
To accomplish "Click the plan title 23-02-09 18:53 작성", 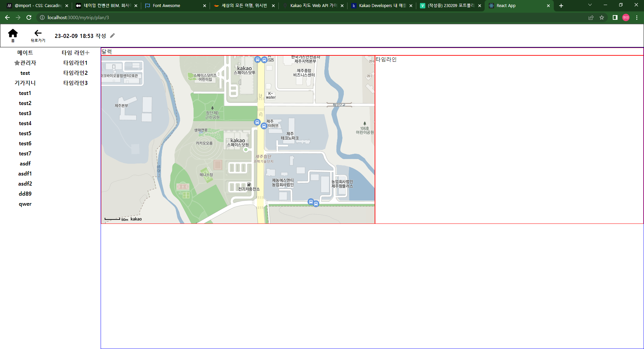I will tap(80, 36).
